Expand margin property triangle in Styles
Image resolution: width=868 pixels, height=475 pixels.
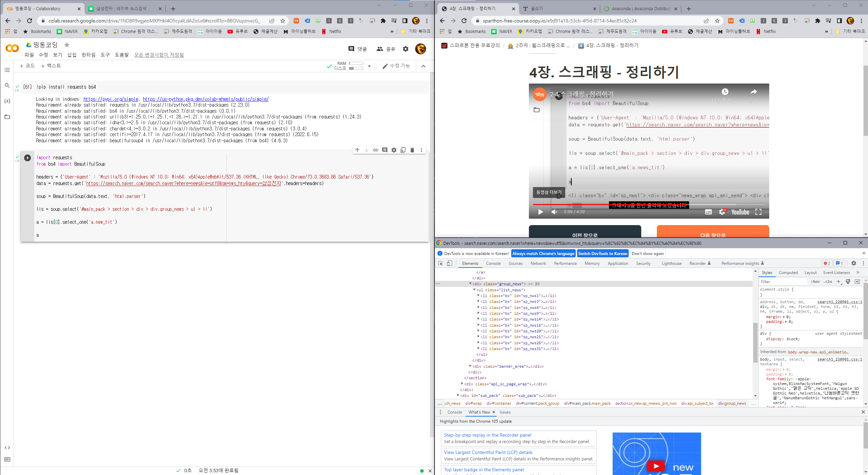(784, 317)
